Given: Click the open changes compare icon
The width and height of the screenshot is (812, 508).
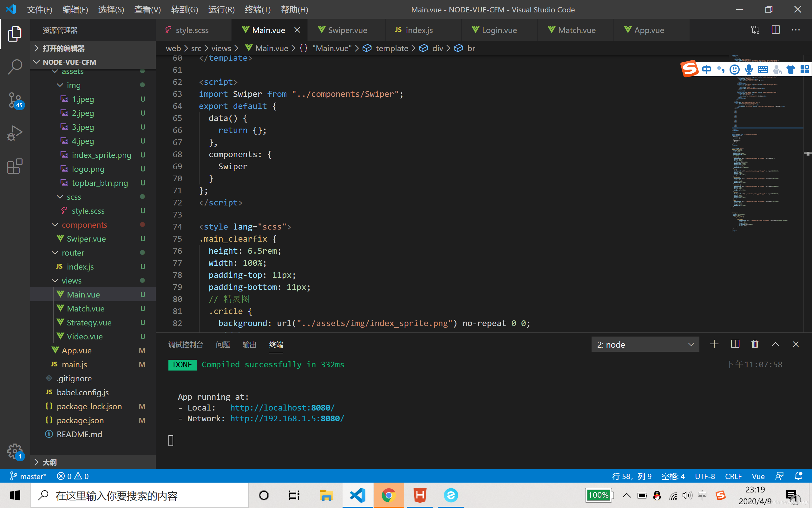Looking at the screenshot, I should (755, 30).
